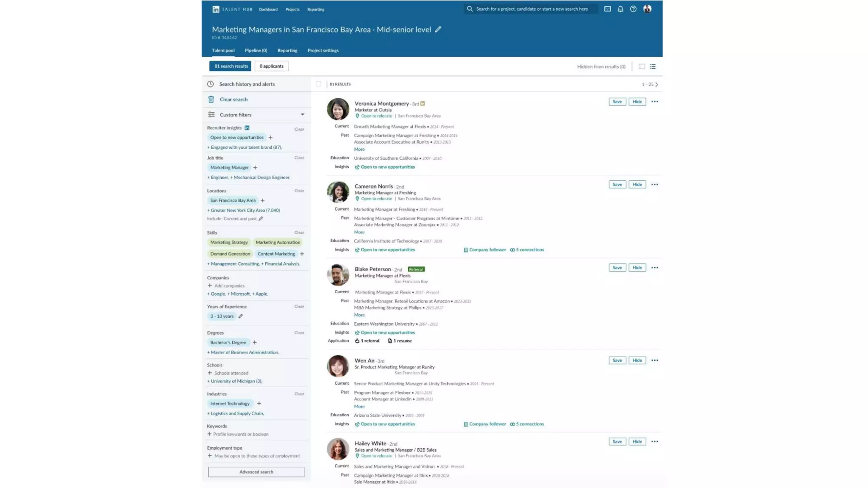Go to next results page chevron
Image resolution: width=868 pixels, height=488 pixels.
pos(657,85)
